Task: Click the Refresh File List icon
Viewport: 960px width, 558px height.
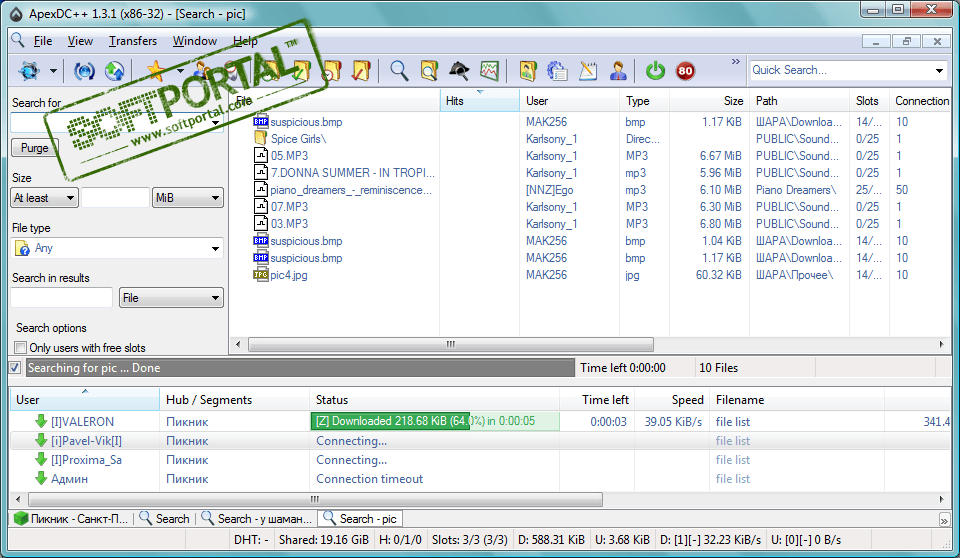Action: click(x=557, y=71)
